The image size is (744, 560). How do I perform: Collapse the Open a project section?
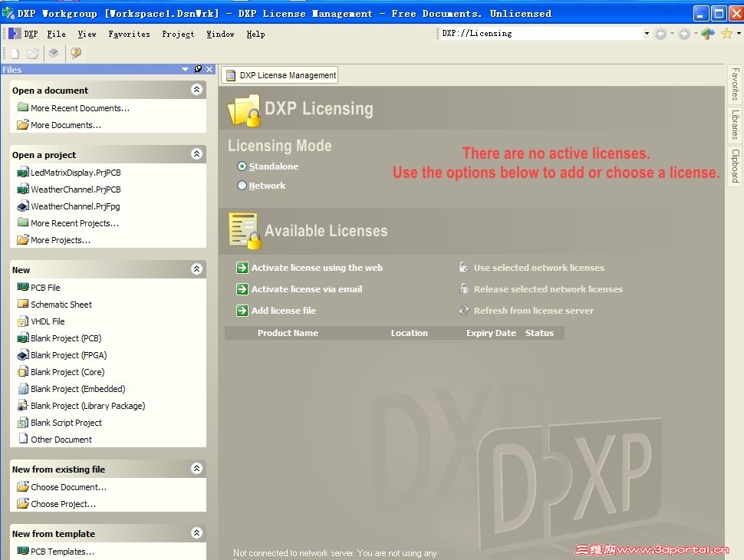pos(196,153)
